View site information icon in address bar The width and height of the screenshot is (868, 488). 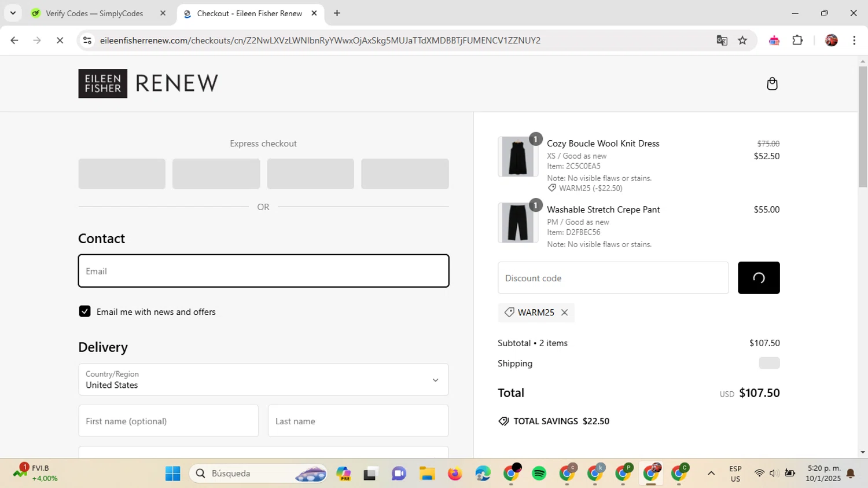[x=87, y=41]
